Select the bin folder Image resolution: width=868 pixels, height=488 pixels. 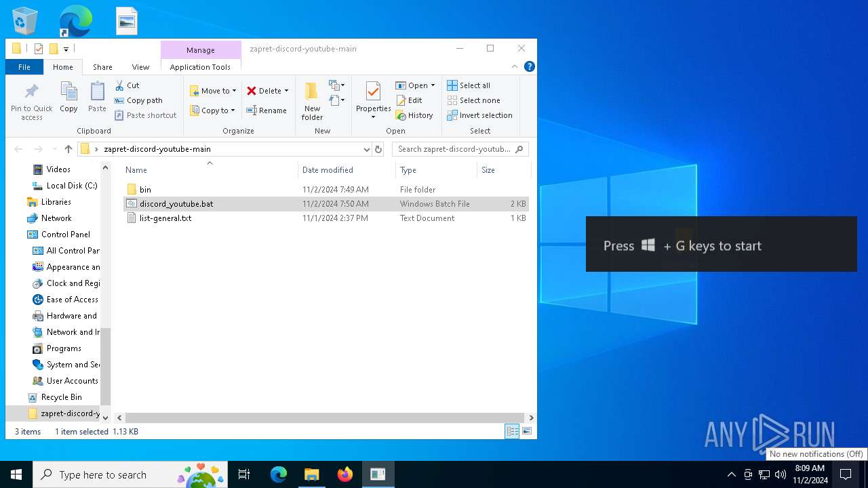[325, 190]
